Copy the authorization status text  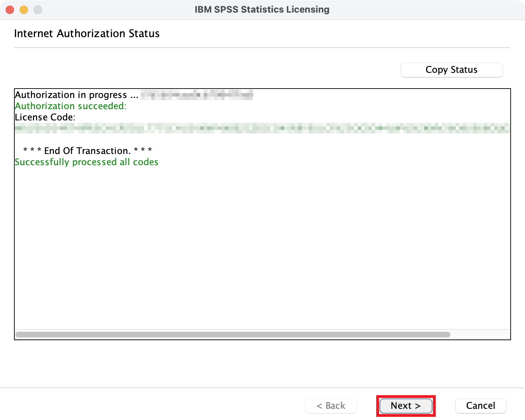(x=451, y=70)
